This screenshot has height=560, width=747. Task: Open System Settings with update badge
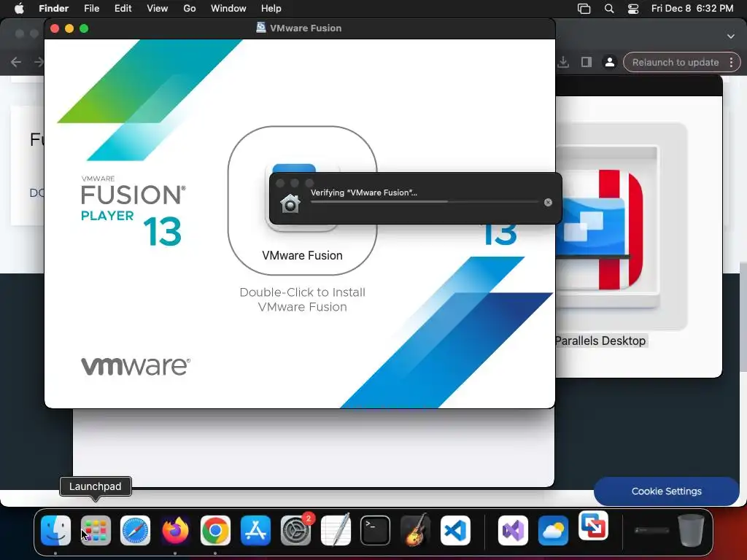pos(295,530)
